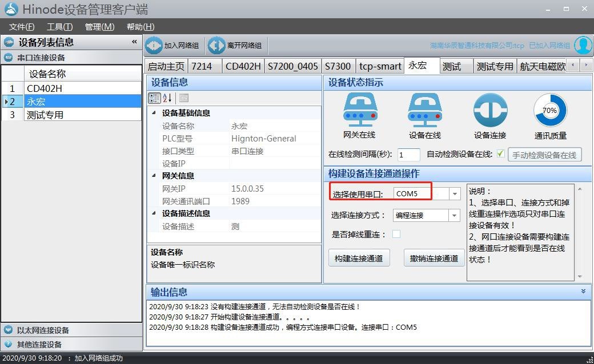
Task: Click the 构建连接通道 button
Action: (x=359, y=257)
